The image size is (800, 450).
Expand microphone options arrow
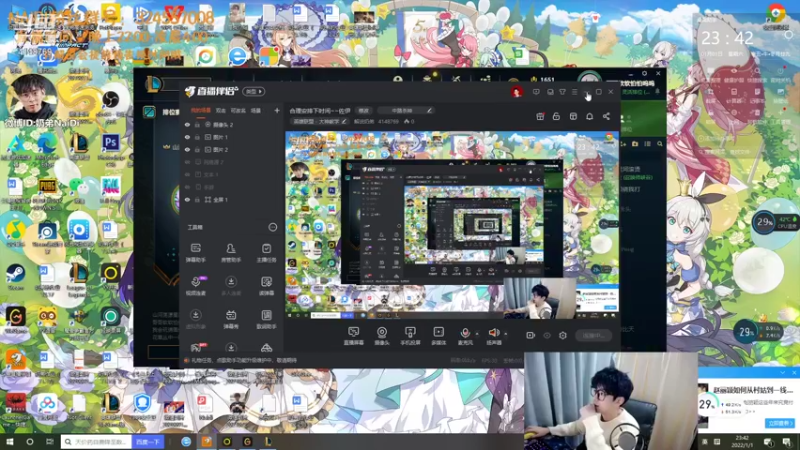pyautogui.click(x=477, y=334)
